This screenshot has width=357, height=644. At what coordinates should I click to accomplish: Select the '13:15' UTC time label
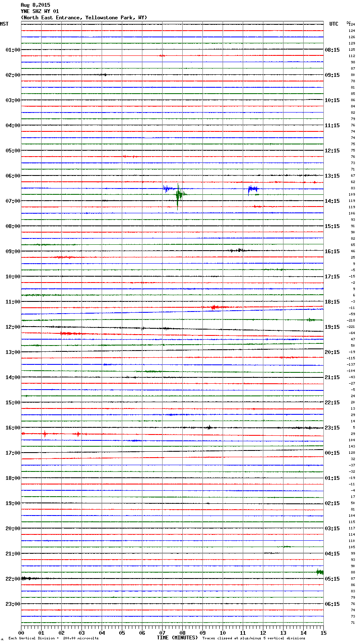tap(332, 176)
